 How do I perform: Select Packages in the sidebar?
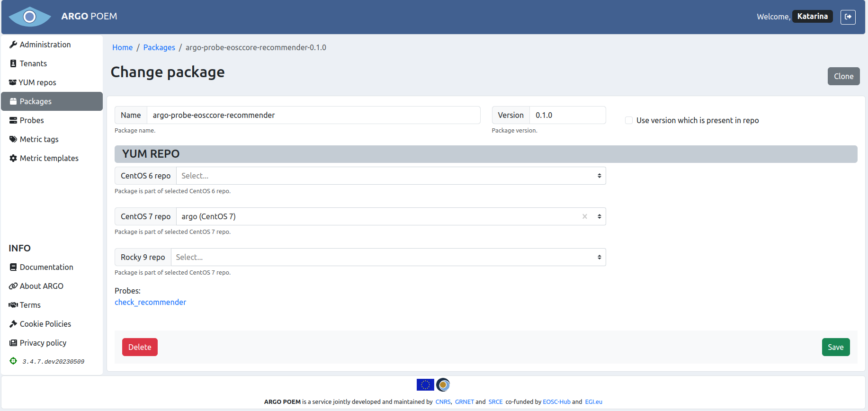[52, 101]
